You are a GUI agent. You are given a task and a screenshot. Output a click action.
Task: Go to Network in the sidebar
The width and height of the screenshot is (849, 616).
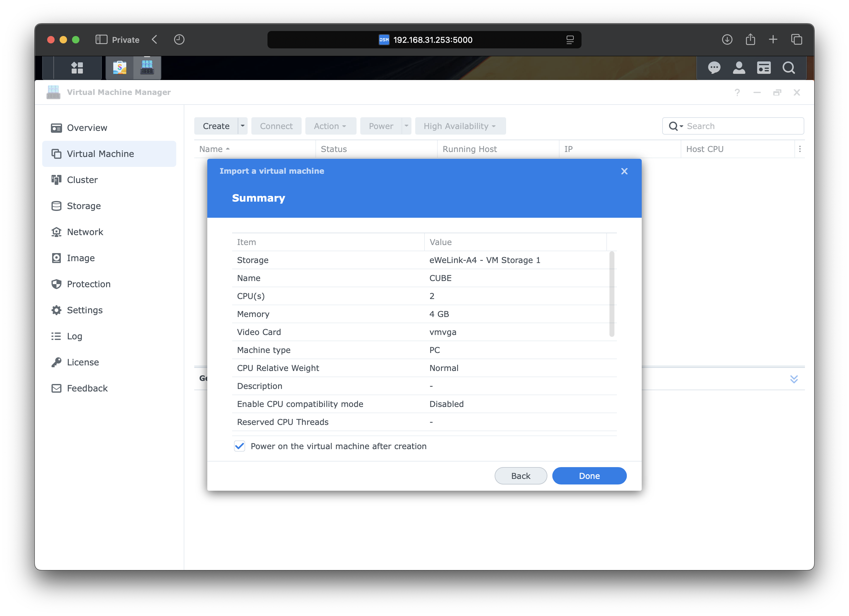pyautogui.click(x=85, y=232)
